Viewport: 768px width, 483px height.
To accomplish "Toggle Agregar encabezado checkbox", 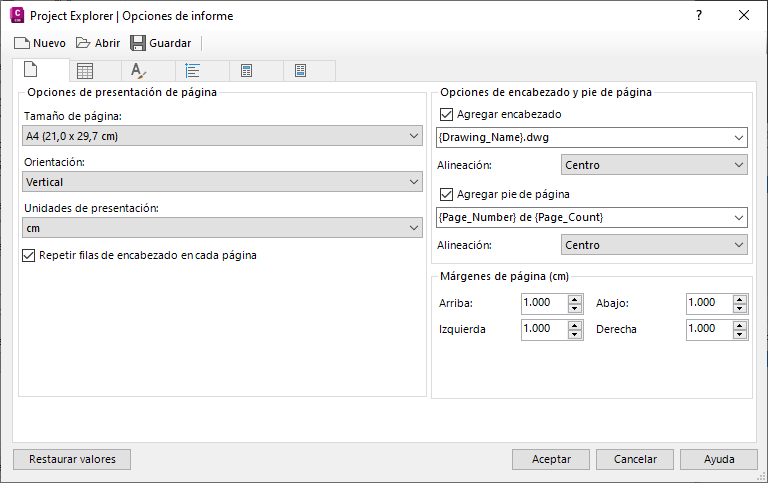I will tap(446, 115).
